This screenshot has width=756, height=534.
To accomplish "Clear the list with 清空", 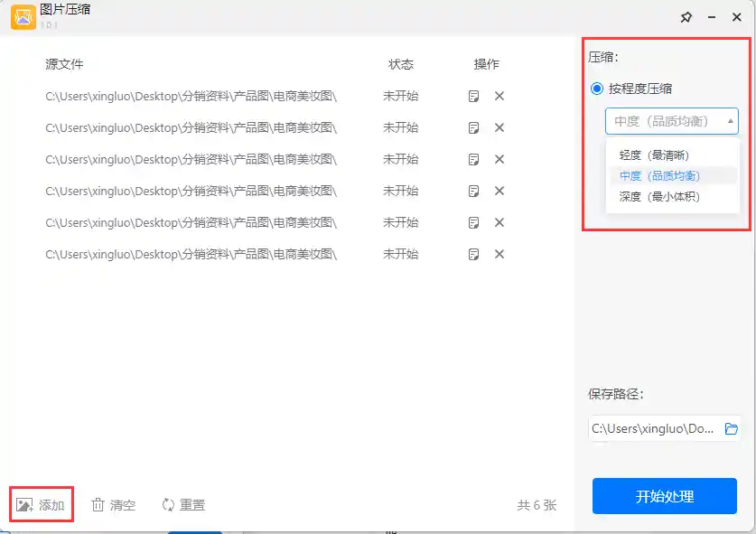I will pyautogui.click(x=113, y=505).
